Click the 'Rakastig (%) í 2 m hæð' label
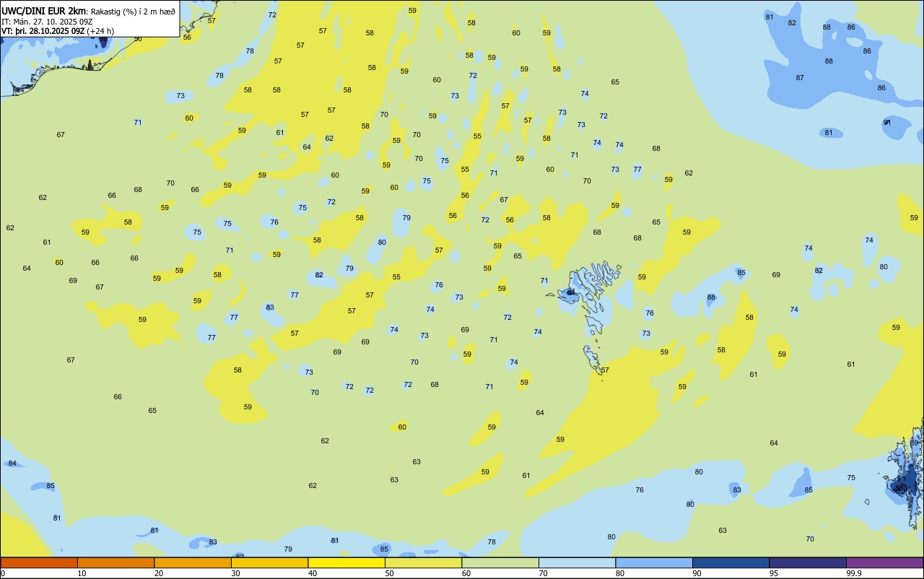Screen dimensions: 924x579 (134, 12)
